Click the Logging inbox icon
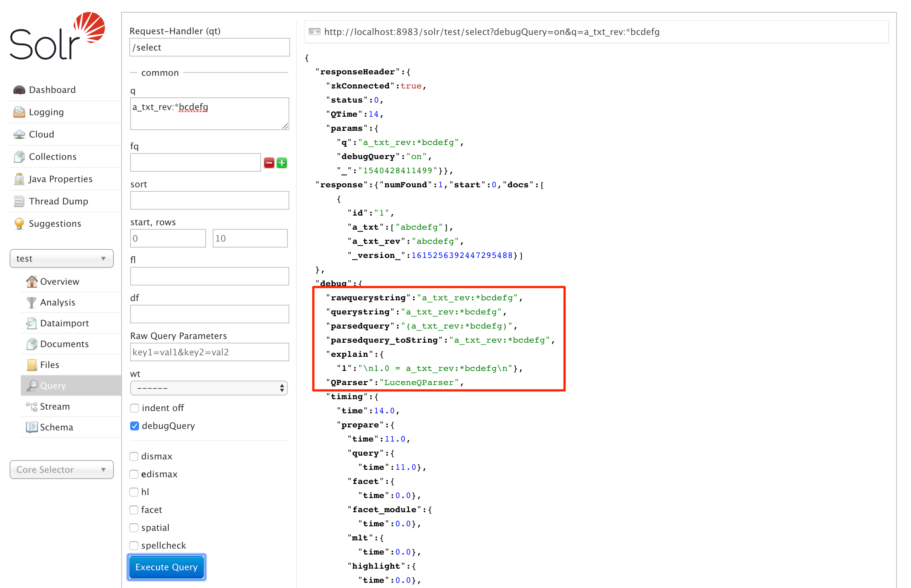The height and width of the screenshot is (588, 911). pos(19,112)
